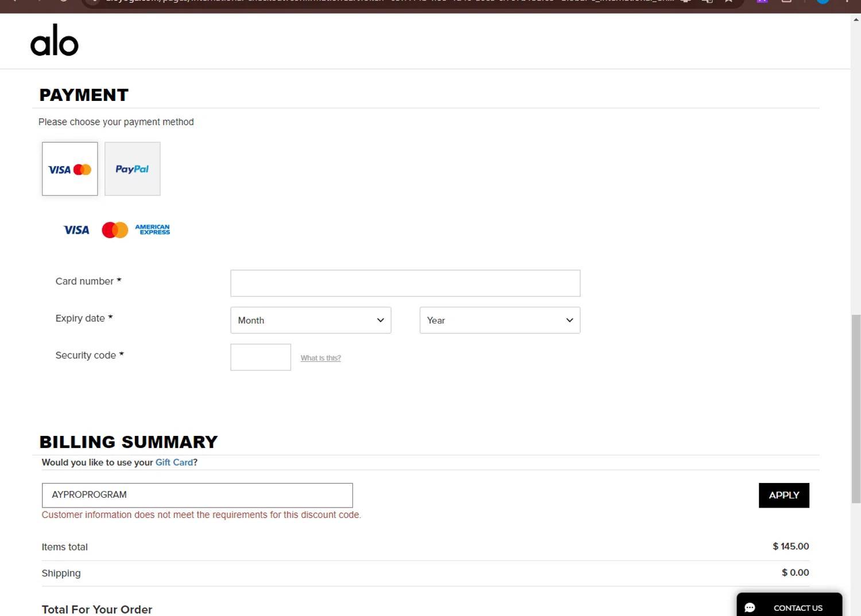
Task: Click the $ 145.00 amount
Action: point(791,547)
